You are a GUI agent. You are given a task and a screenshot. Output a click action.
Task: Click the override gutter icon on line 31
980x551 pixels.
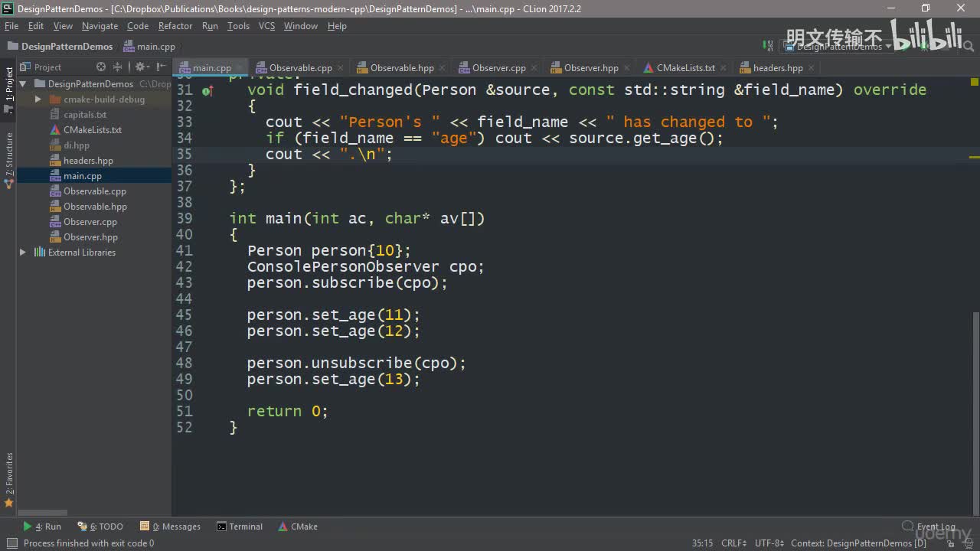[x=207, y=90]
